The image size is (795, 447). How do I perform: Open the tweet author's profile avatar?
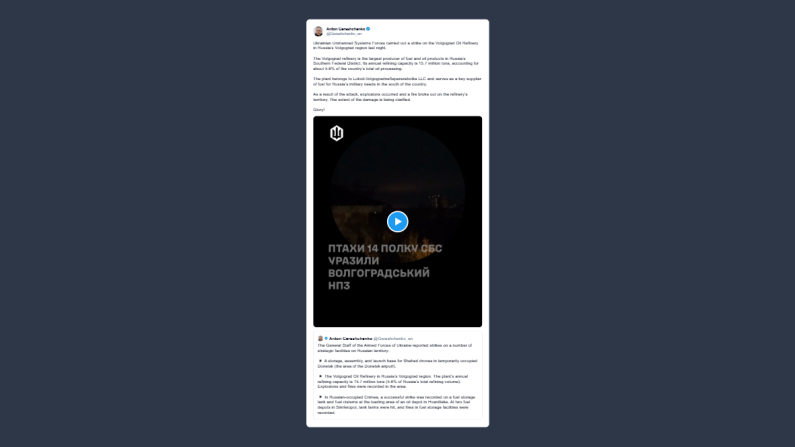point(318,31)
